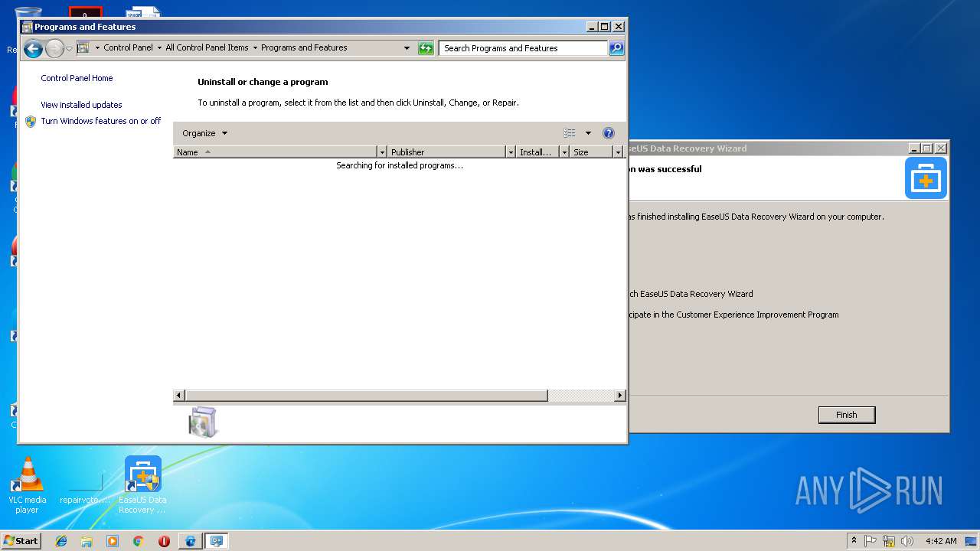Viewport: 980px width, 551px height.
Task: Click Show desktop button at taskbar end
Action: (x=972, y=541)
